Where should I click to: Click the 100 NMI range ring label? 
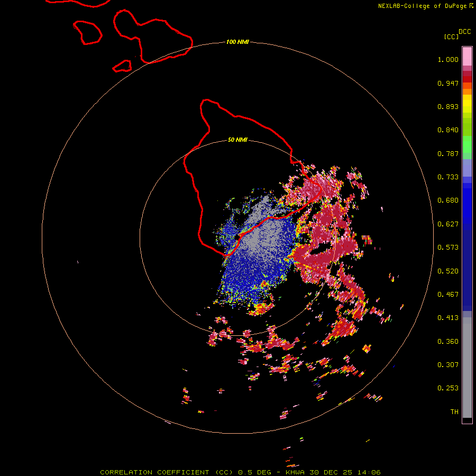(x=237, y=42)
